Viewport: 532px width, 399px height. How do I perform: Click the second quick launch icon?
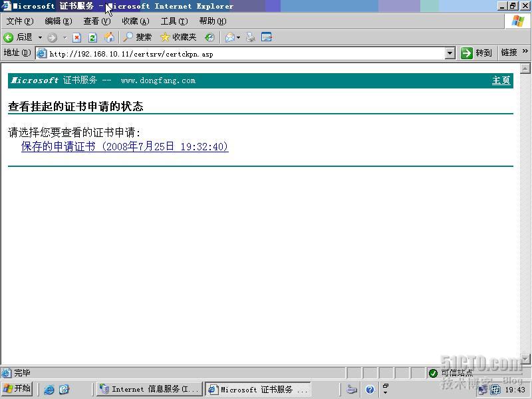pos(64,389)
